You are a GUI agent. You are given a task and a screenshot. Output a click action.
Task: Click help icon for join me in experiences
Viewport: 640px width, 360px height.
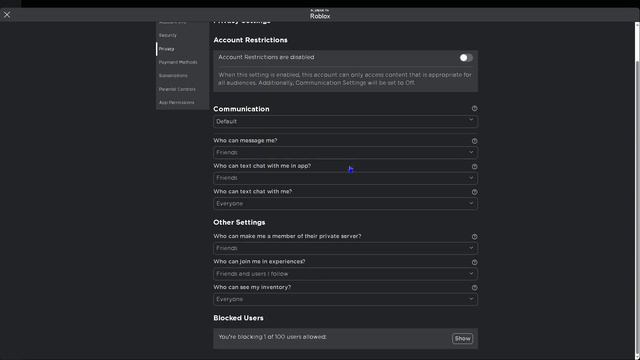click(474, 262)
